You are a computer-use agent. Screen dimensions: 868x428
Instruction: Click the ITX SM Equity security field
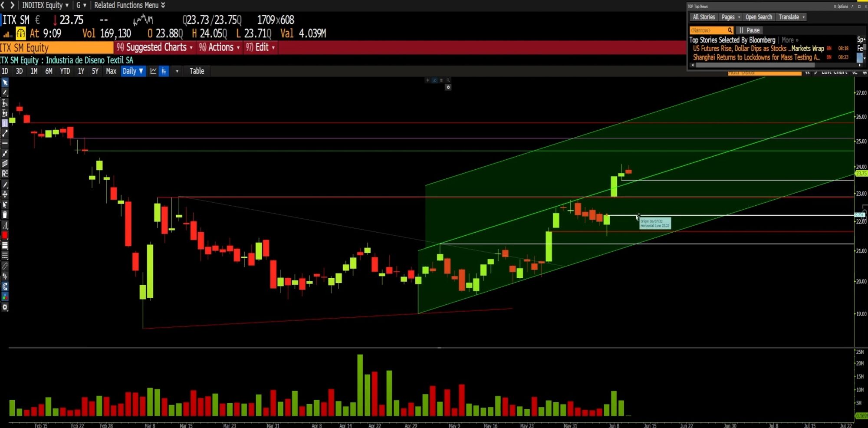point(56,47)
